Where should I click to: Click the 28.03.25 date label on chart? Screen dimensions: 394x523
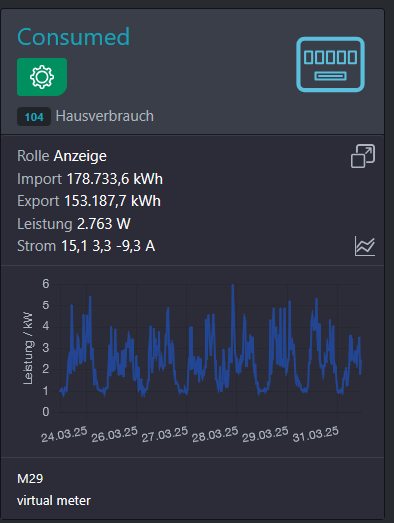[x=215, y=434]
